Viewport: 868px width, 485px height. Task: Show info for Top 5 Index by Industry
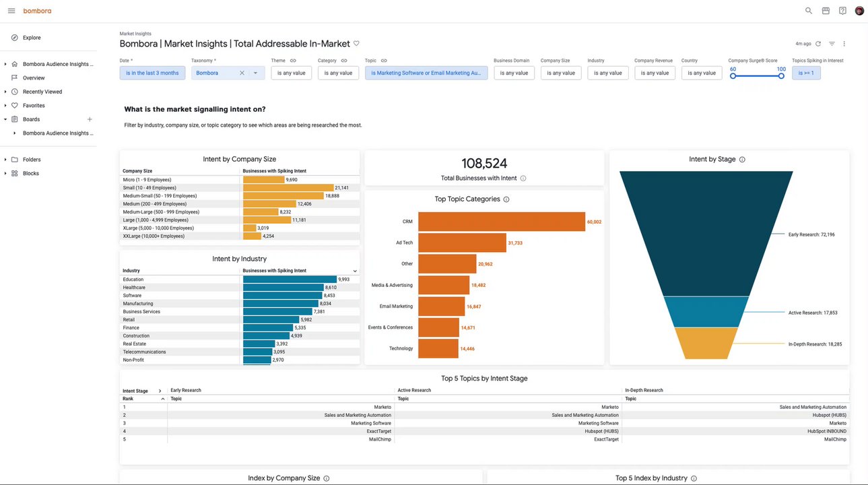click(694, 478)
